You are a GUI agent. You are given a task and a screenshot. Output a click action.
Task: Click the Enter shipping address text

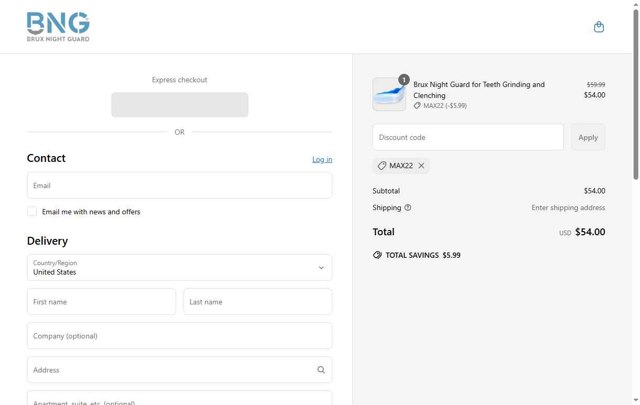click(568, 207)
